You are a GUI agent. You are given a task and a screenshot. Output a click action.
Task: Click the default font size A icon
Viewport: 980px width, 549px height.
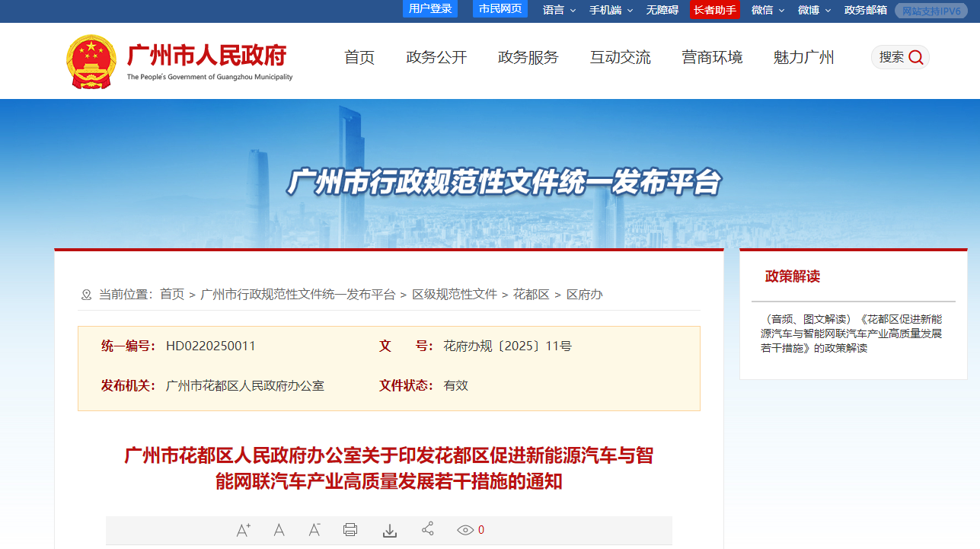[279, 530]
